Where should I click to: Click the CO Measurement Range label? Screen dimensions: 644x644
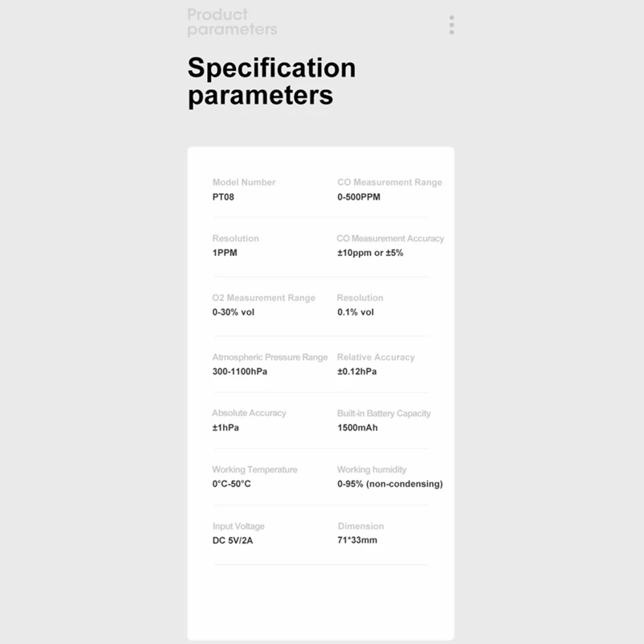click(x=390, y=183)
